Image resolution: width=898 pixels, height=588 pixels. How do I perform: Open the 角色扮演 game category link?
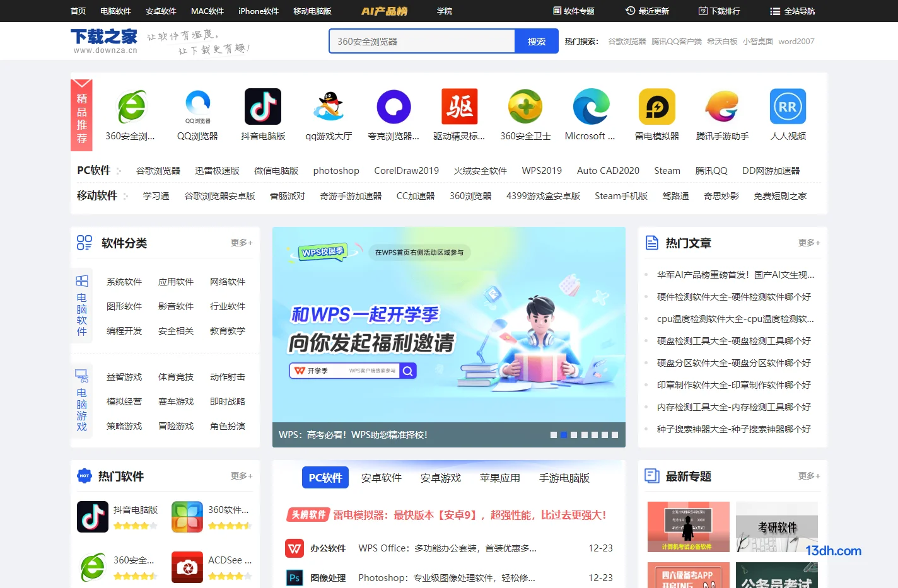228,426
